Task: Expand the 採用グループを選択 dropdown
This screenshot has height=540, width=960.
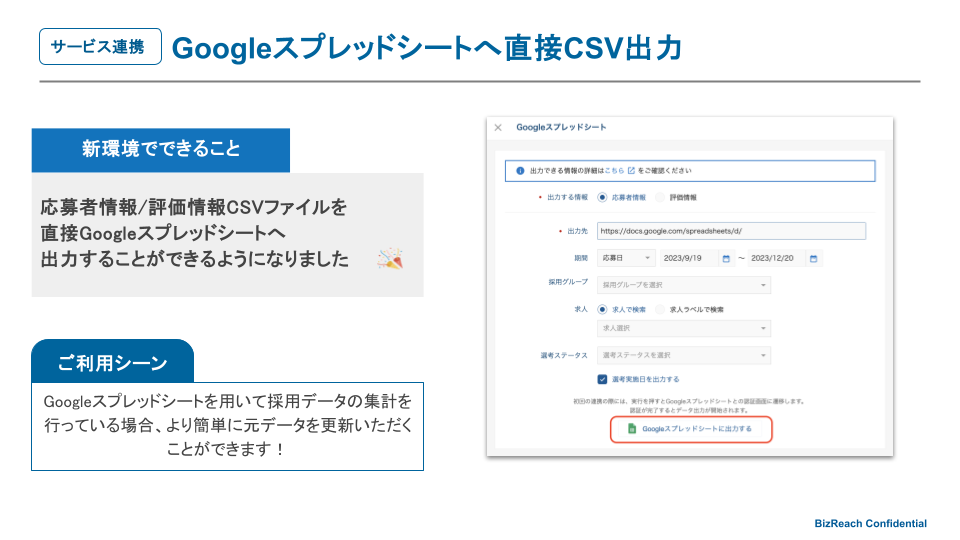Action: coord(684,285)
